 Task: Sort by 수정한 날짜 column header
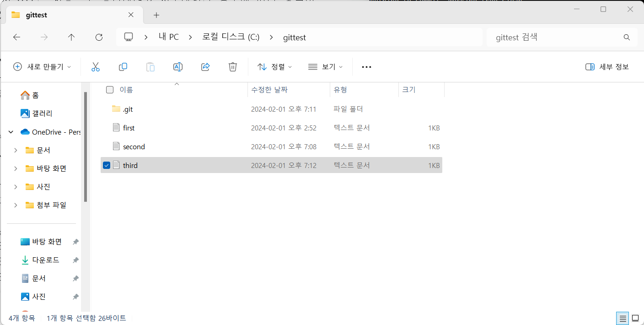click(269, 90)
